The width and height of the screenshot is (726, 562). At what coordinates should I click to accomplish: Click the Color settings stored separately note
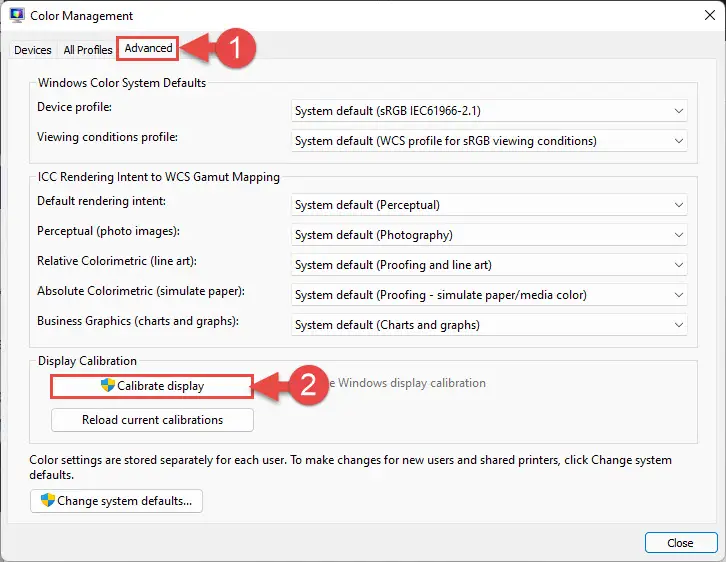point(350,467)
